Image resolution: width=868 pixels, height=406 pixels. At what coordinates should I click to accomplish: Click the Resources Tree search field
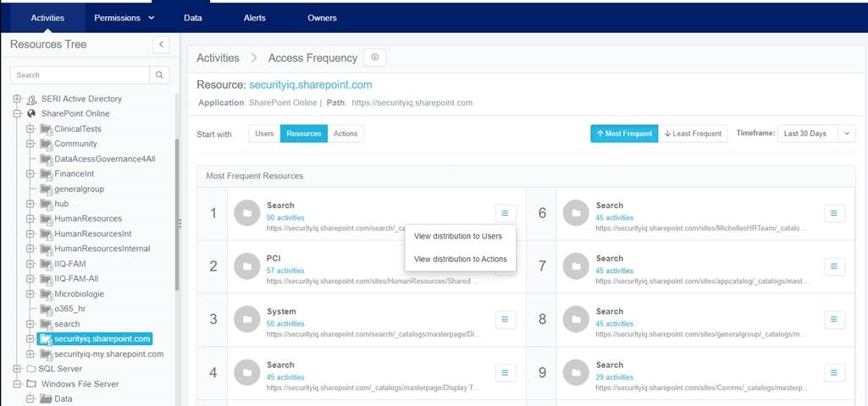pyautogui.click(x=80, y=75)
